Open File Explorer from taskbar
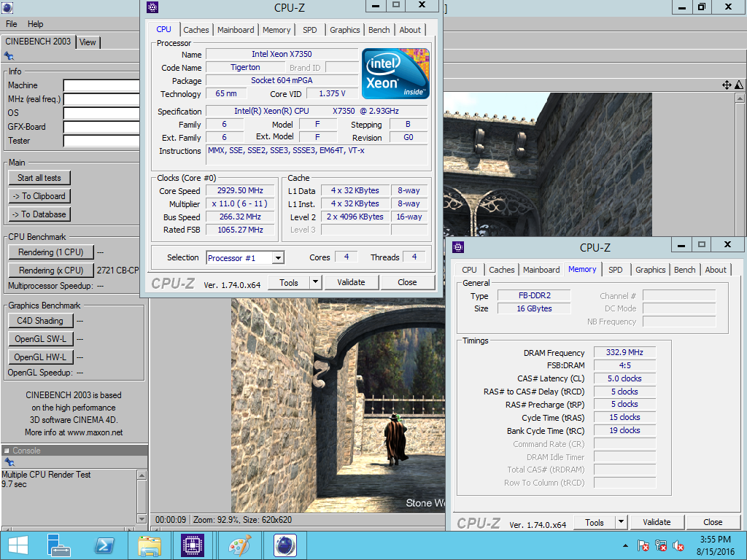This screenshot has height=560, width=747. (149, 545)
